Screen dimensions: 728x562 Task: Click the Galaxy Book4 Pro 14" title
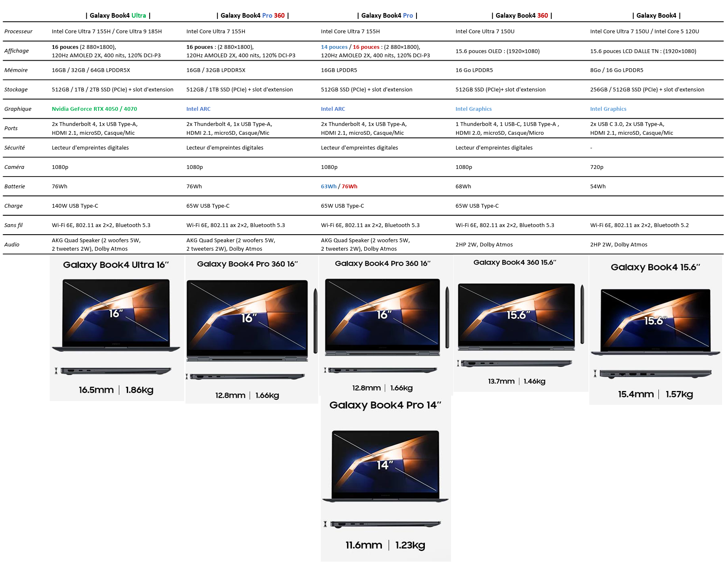(x=385, y=405)
